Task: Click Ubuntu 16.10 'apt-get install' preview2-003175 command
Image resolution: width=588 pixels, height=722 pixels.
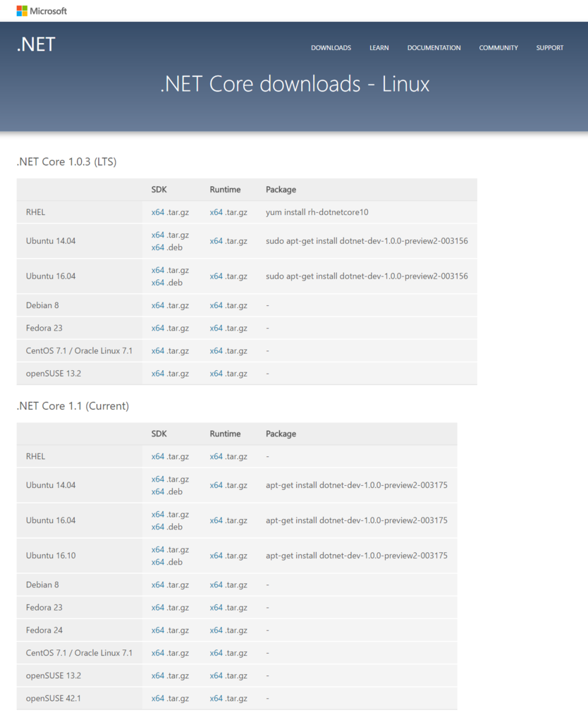Action: [356, 556]
